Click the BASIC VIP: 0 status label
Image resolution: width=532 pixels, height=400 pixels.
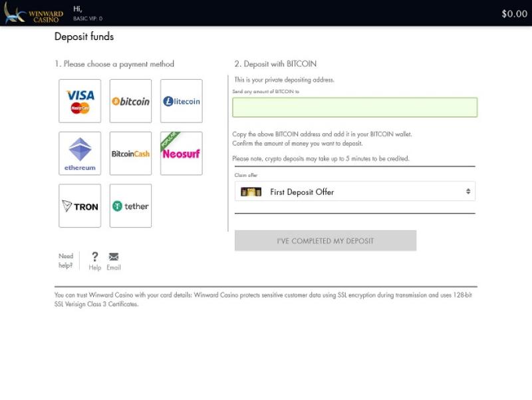(88, 19)
